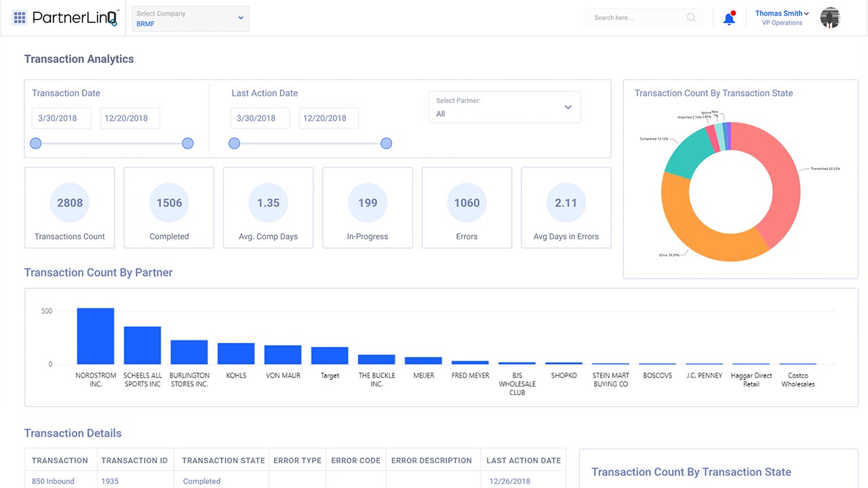Click the FRED MEYER label
This screenshot has width=868, height=488.
tap(470, 375)
